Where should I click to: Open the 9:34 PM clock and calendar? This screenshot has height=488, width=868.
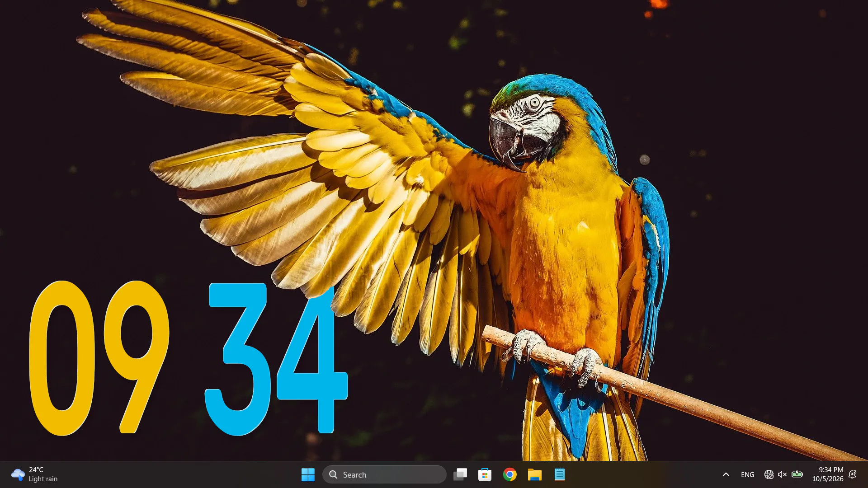click(827, 474)
